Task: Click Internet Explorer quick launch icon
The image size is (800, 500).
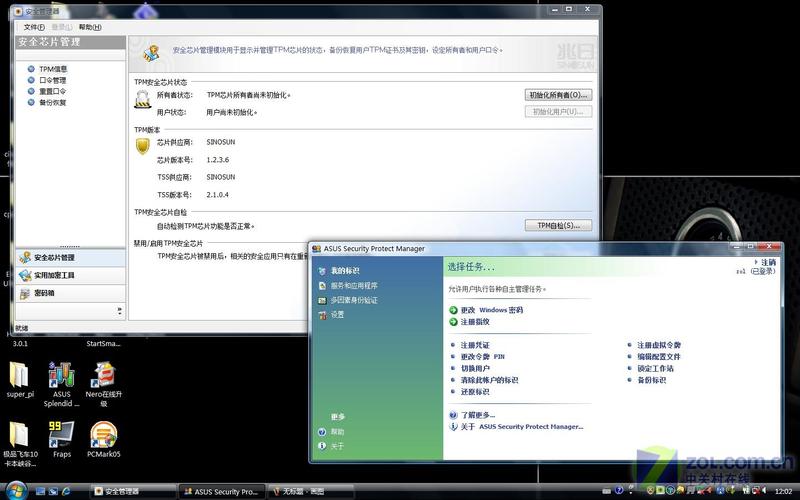Action: pos(66,491)
